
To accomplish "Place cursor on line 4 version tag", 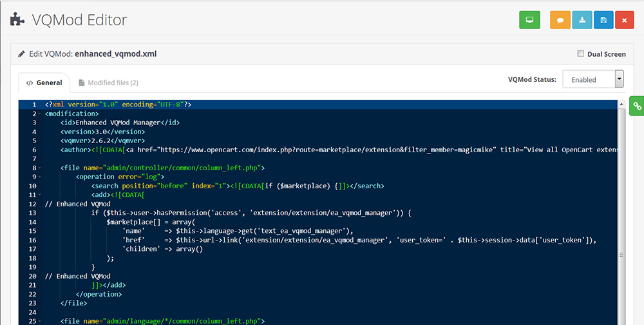I will [x=102, y=132].
